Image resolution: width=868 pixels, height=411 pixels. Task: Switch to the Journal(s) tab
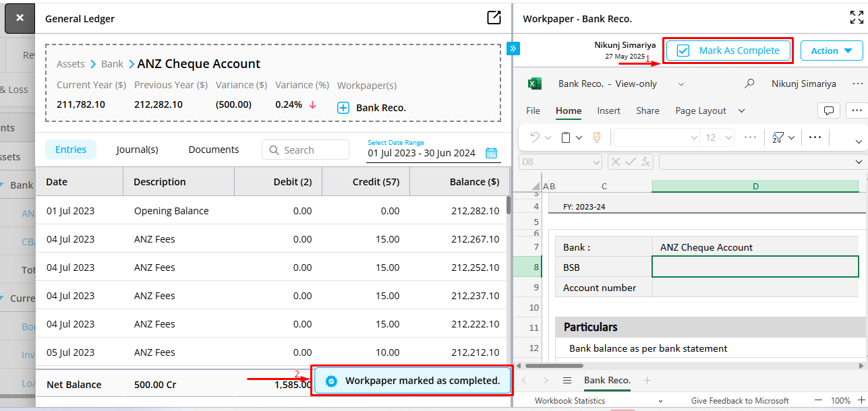click(137, 150)
